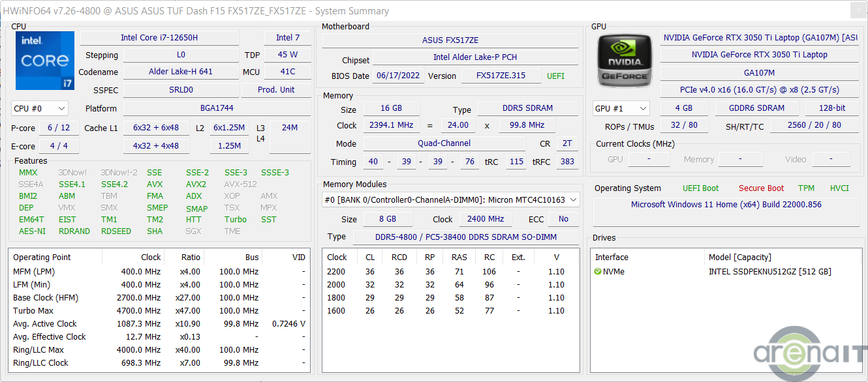The image size is (868, 382).
Task: Click the Intel 7 process field
Action: 288,38
